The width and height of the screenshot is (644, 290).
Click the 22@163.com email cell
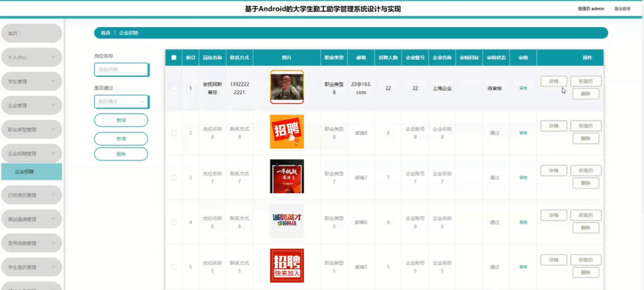coord(360,88)
